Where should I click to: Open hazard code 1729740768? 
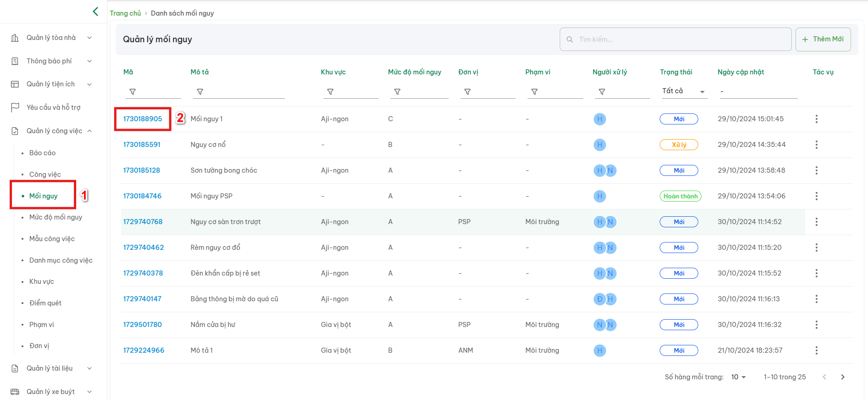click(x=143, y=222)
